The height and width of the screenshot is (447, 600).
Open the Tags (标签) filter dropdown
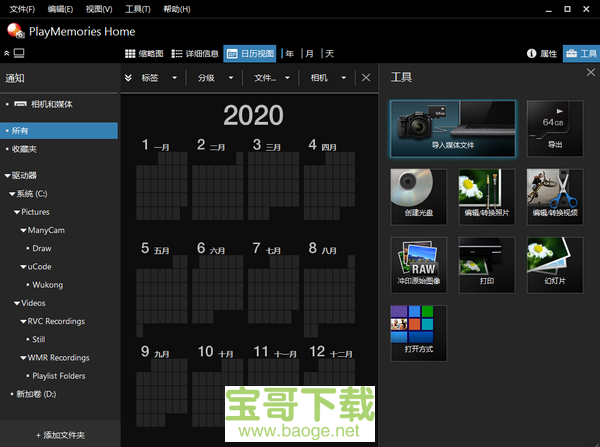click(x=156, y=77)
